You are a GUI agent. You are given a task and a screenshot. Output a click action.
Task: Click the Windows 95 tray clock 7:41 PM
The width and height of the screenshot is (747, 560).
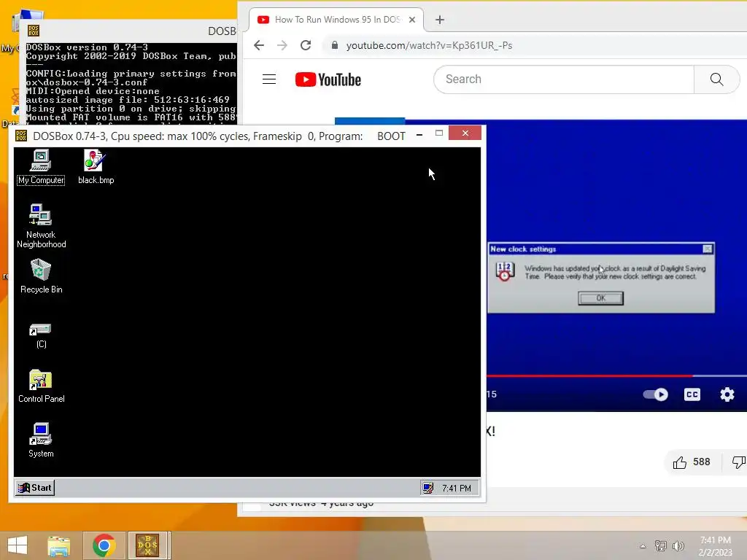[x=456, y=488]
